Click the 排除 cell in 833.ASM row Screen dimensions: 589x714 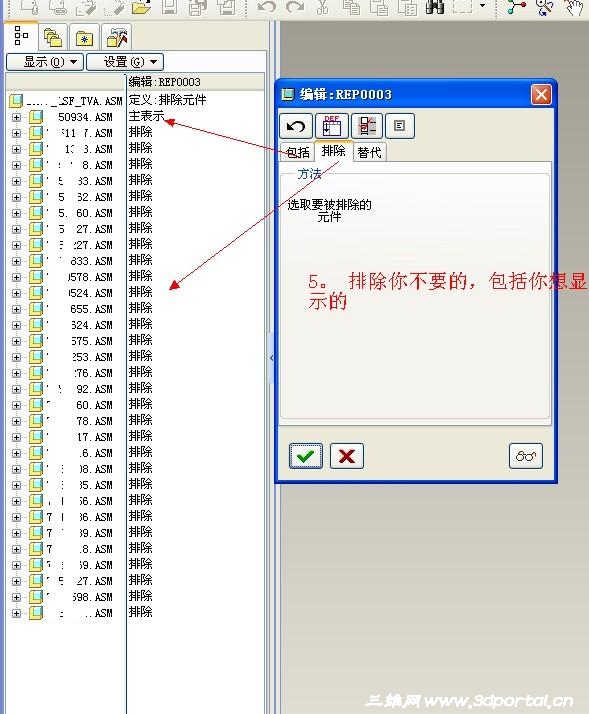pos(140,260)
